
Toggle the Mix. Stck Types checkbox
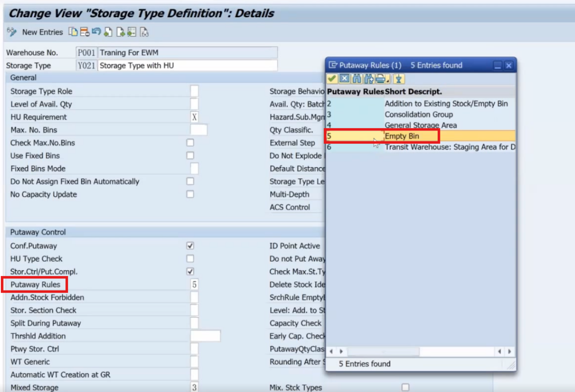coord(405,387)
